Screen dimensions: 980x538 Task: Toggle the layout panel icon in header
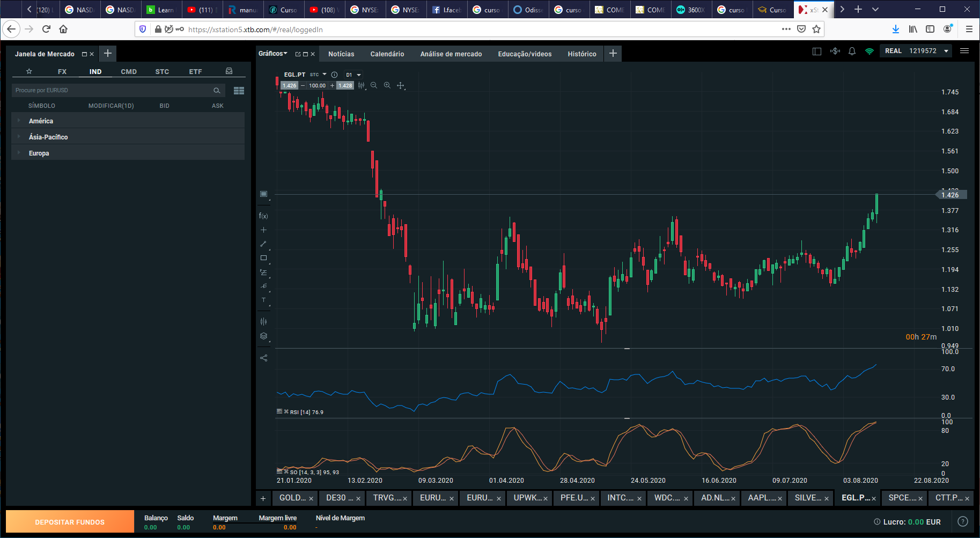(x=817, y=51)
